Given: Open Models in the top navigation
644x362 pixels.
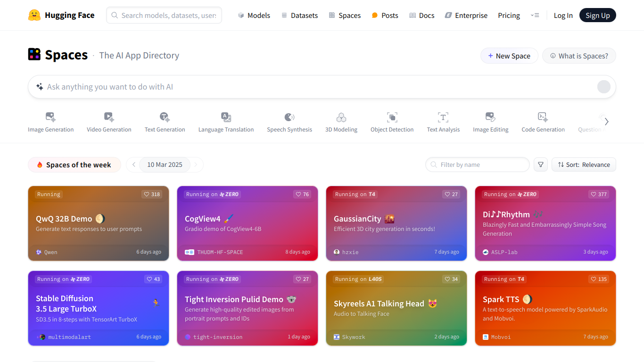Looking at the screenshot, I should pos(254,15).
